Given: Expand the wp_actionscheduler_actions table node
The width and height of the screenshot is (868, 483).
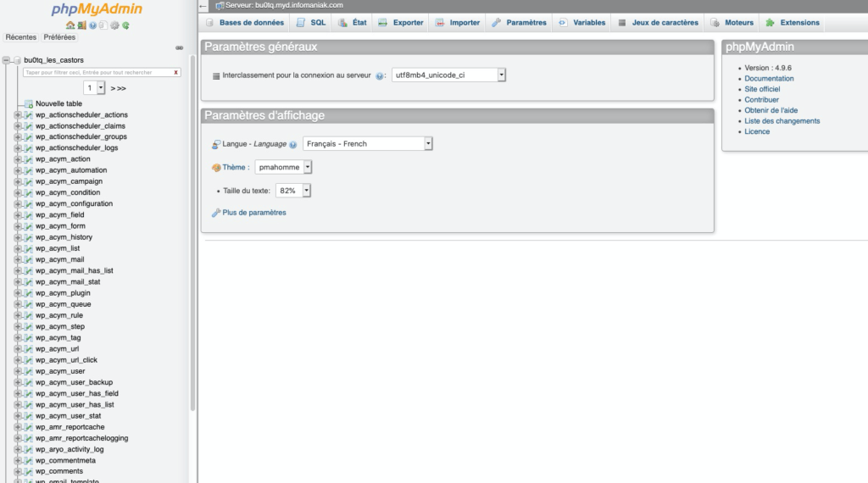Looking at the screenshot, I should click(x=18, y=115).
